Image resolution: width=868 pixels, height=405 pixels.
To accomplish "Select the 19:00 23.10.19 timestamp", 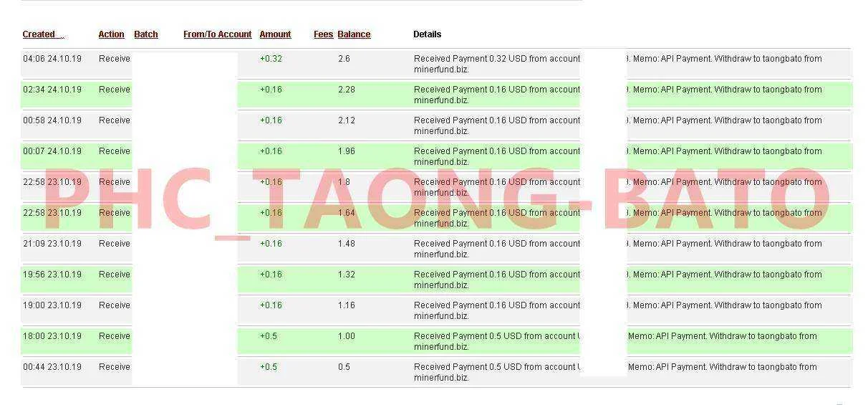I will [x=52, y=305].
